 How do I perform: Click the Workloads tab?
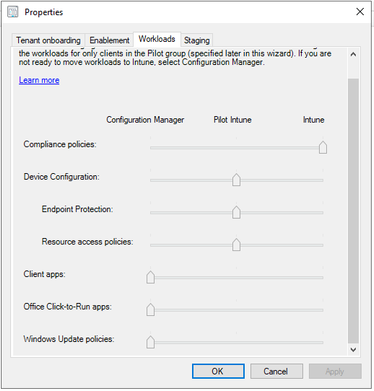[157, 39]
